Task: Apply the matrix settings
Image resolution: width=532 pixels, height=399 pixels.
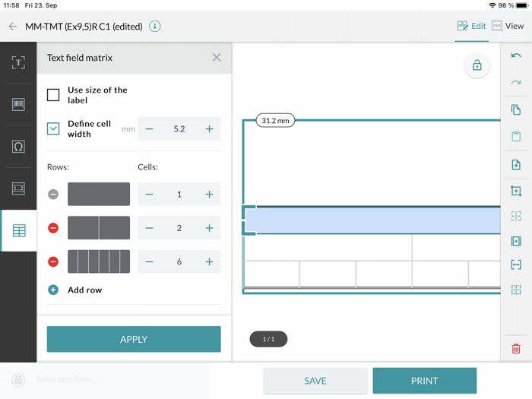Action: [134, 339]
